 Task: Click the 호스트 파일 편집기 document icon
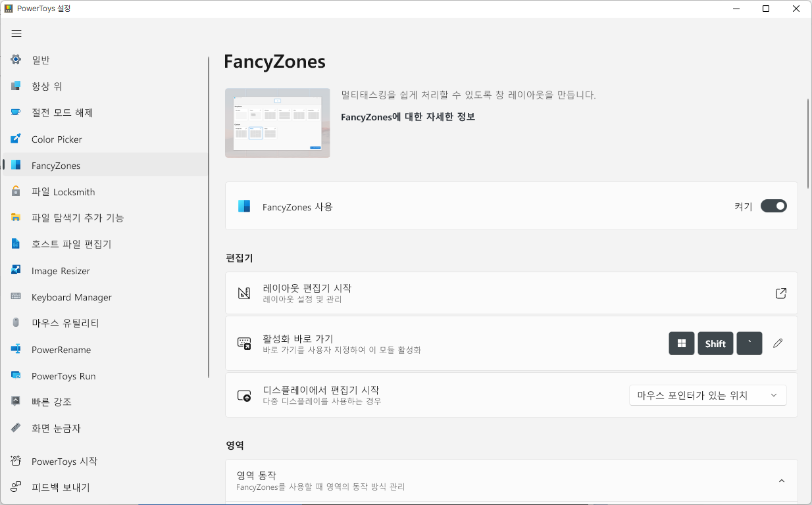pos(16,244)
